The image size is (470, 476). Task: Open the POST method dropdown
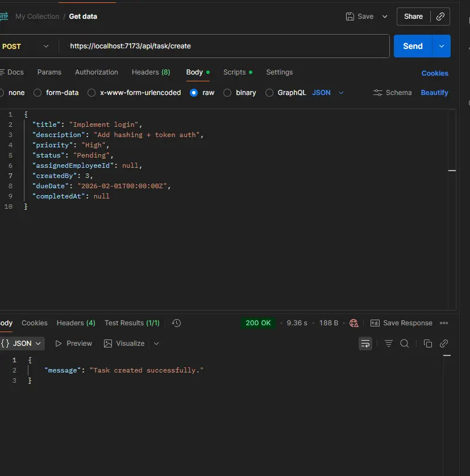(x=26, y=46)
